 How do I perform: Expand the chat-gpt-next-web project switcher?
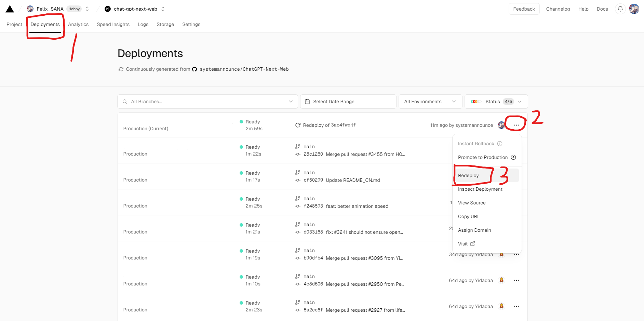pyautogui.click(x=163, y=9)
